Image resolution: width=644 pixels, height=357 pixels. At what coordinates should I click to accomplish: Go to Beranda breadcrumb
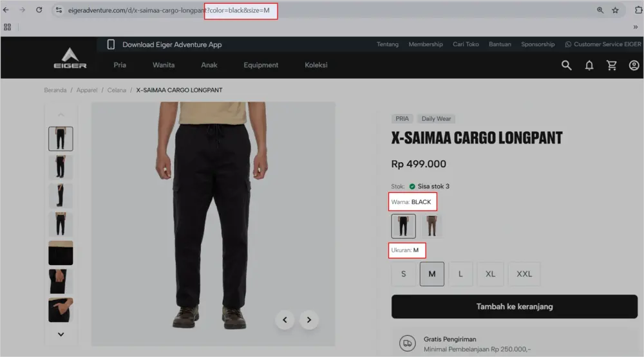click(x=55, y=90)
